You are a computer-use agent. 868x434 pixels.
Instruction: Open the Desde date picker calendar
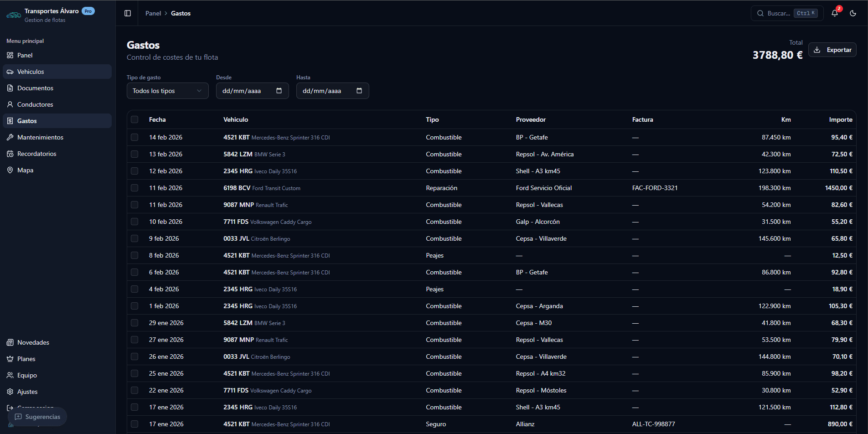click(x=279, y=91)
